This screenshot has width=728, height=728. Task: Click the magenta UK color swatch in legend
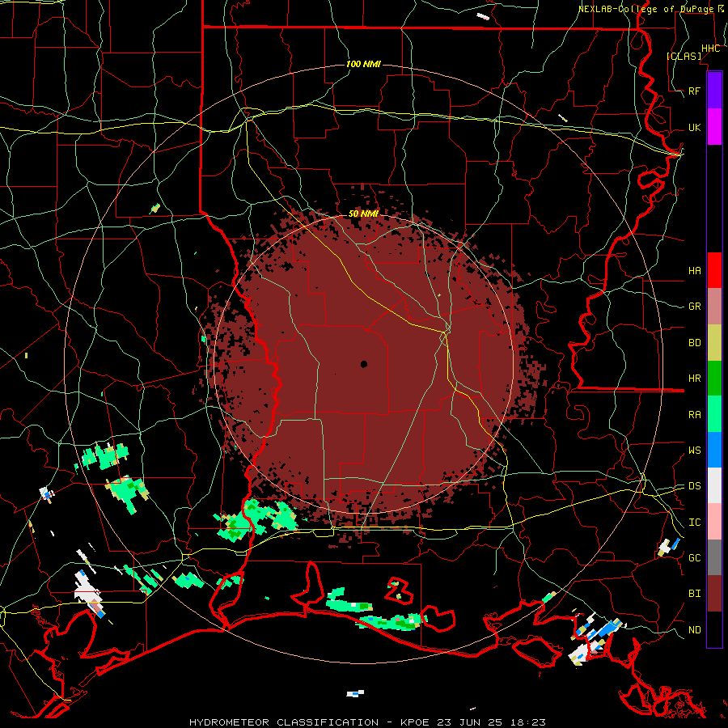tap(714, 127)
